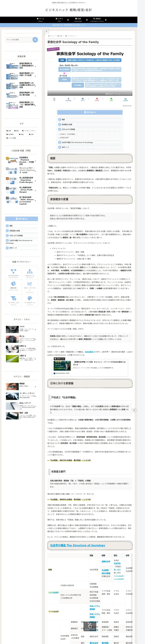Expand the スキル menu dropdown arrow
The image size is (145, 644).
pyautogui.click(x=68, y=20)
